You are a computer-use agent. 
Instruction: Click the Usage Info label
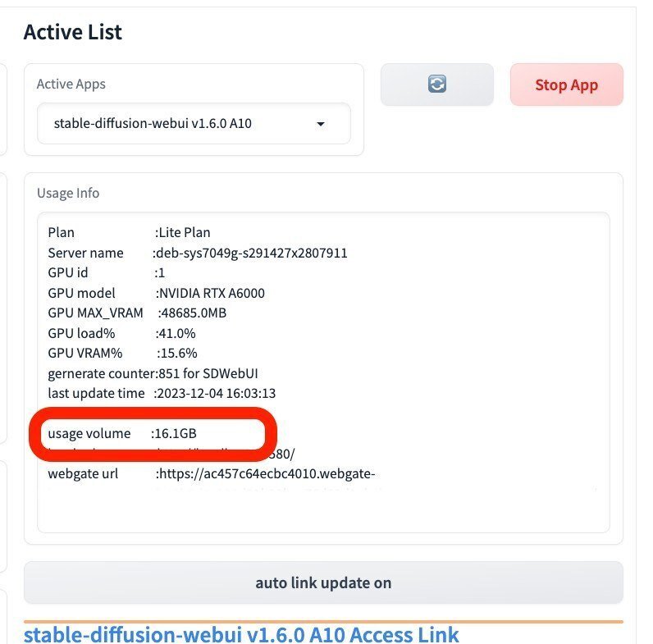click(x=68, y=193)
